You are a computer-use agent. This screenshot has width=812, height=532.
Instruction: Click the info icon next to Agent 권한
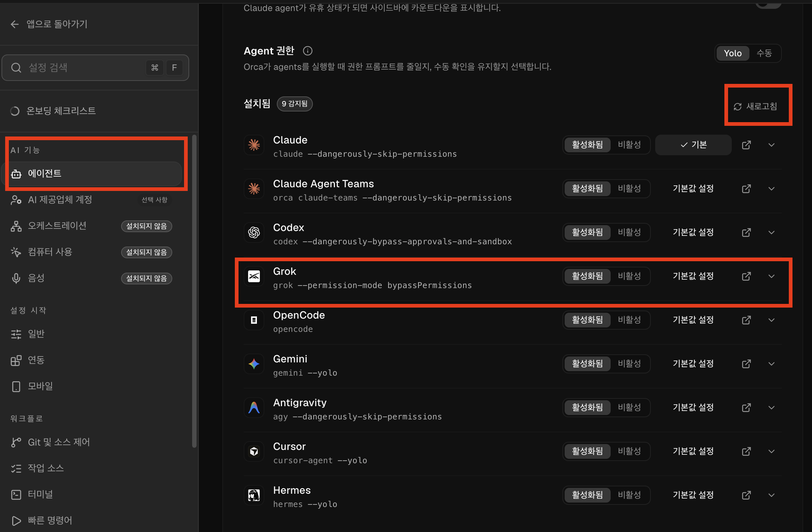[x=308, y=51]
